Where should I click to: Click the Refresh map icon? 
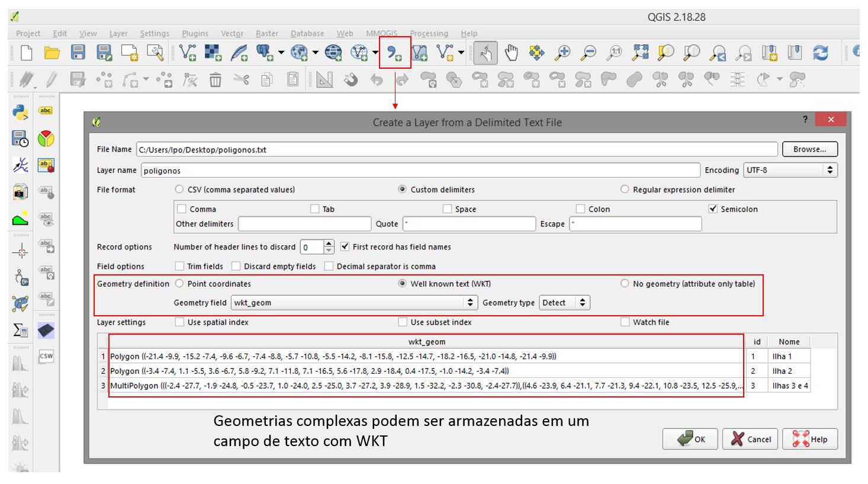coord(821,53)
